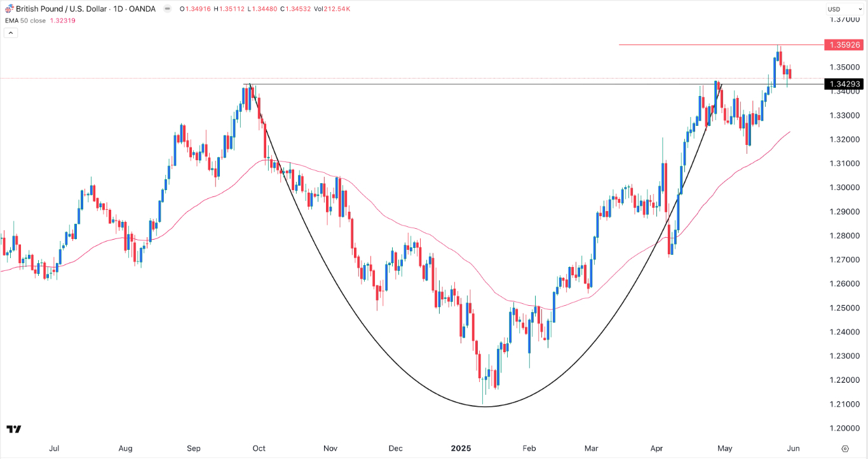Click the 1.24000 price axis label
The height and width of the screenshot is (459, 868).
tap(844, 332)
